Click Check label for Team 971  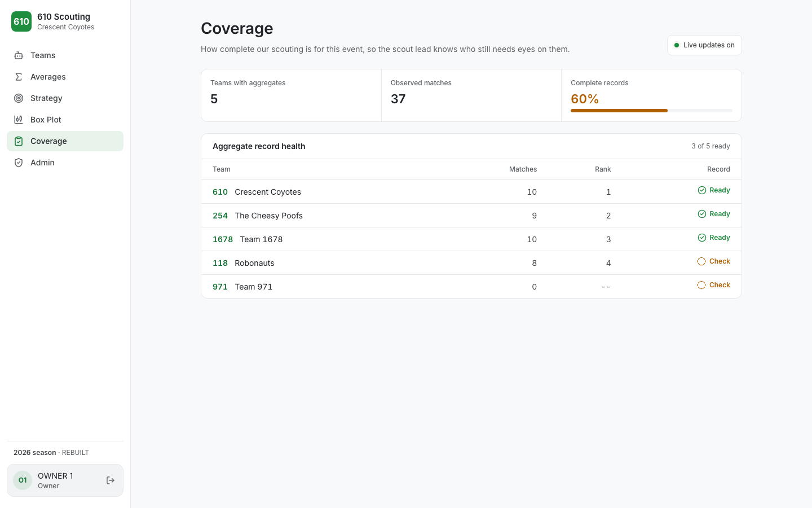pyautogui.click(x=720, y=285)
